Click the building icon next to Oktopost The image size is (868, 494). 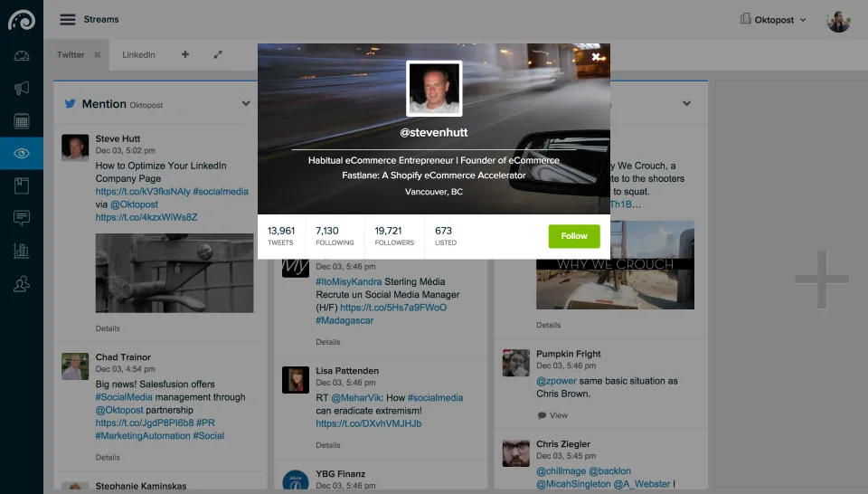(745, 19)
